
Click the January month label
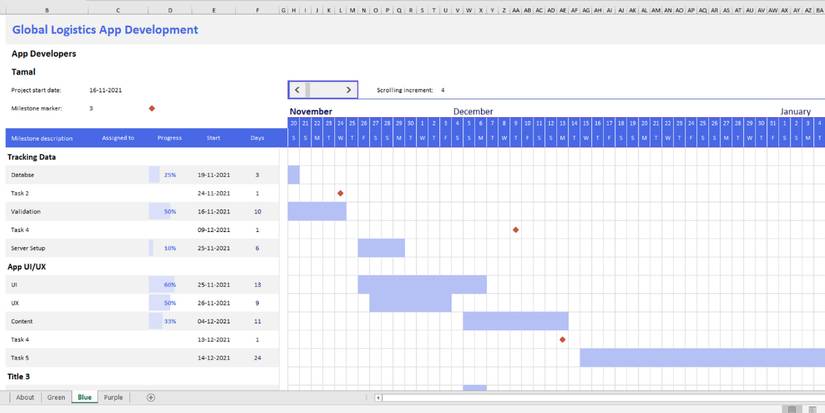click(x=795, y=112)
